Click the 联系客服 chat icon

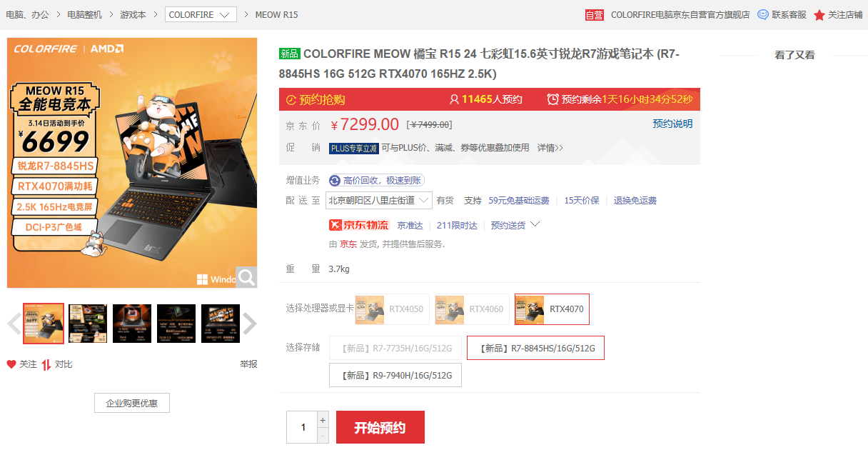763,14
